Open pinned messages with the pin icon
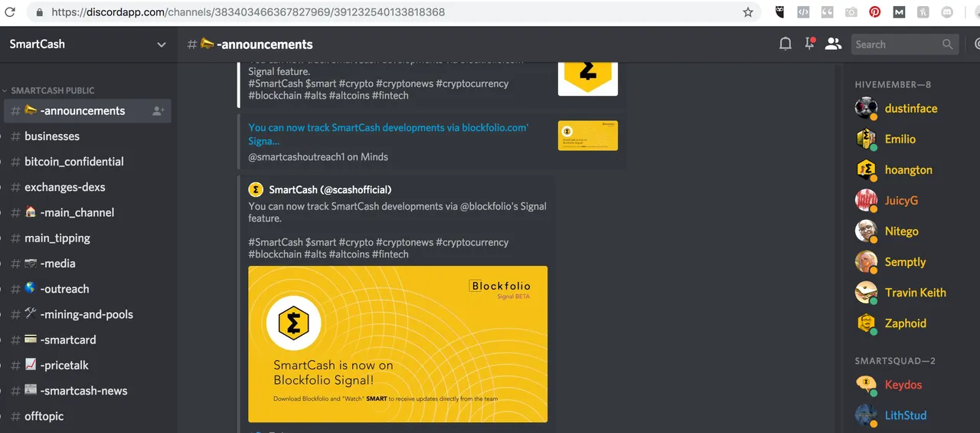980x433 pixels. point(809,44)
